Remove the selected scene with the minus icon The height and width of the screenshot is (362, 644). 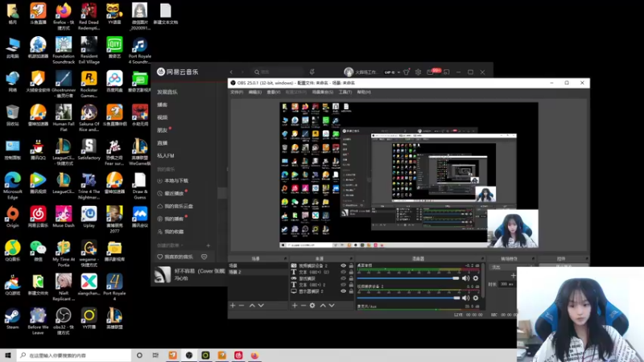[242, 306]
